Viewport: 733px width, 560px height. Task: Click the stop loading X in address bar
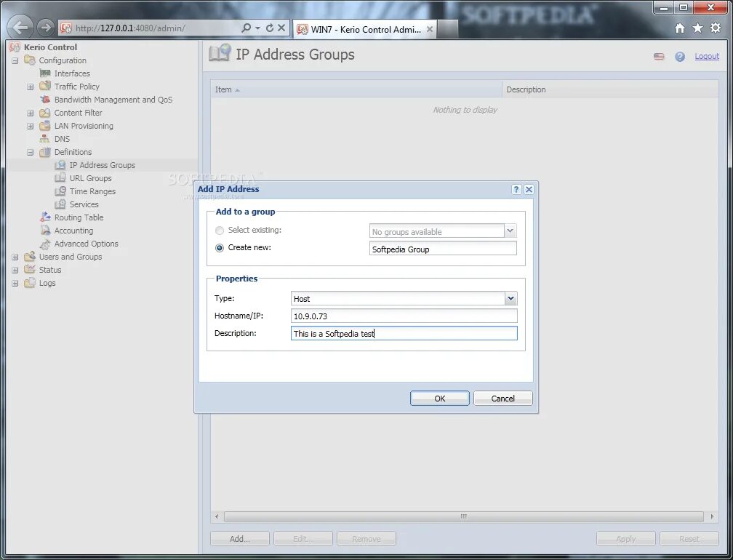(x=281, y=28)
